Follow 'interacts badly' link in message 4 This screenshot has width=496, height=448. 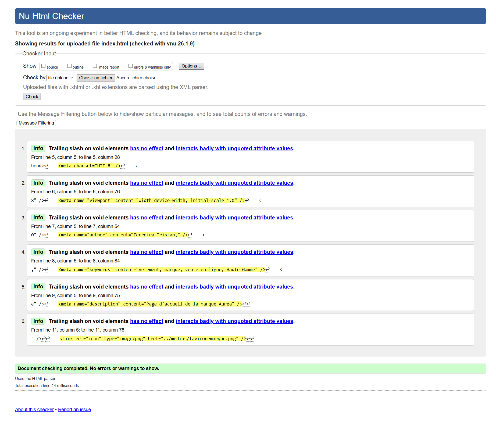[234, 252]
